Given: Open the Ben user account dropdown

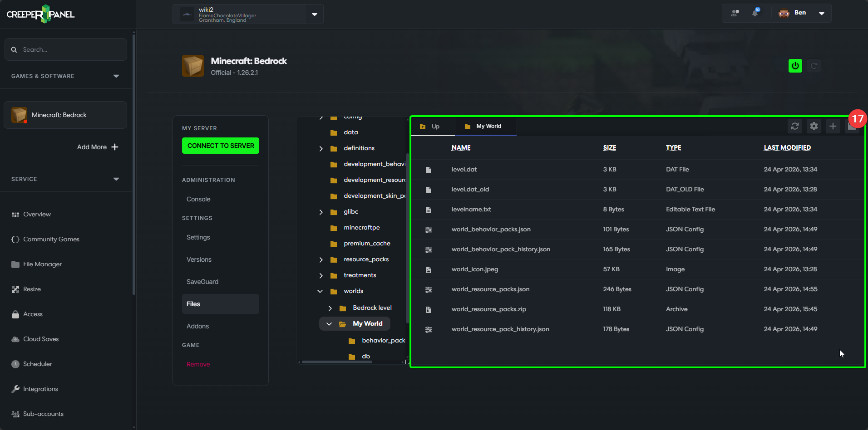Looking at the screenshot, I should pos(802,13).
